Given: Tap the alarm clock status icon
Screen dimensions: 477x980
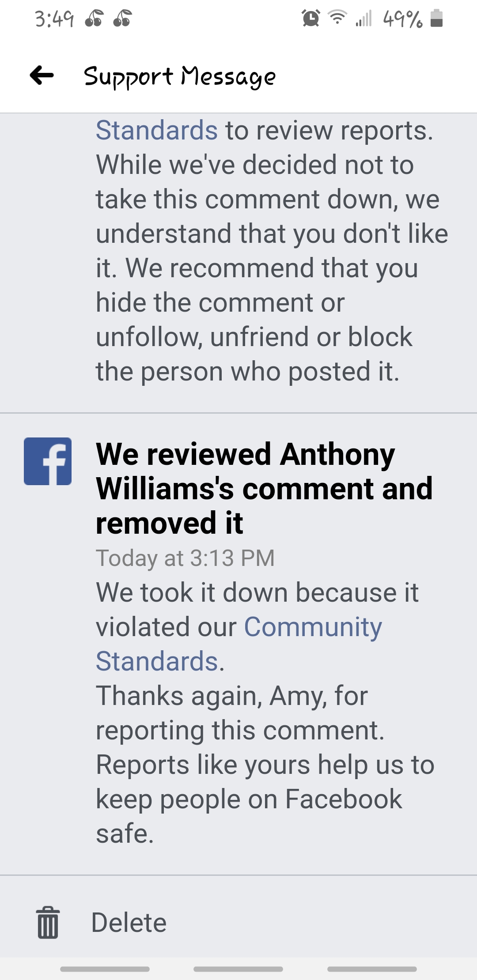Looking at the screenshot, I should pyautogui.click(x=311, y=19).
